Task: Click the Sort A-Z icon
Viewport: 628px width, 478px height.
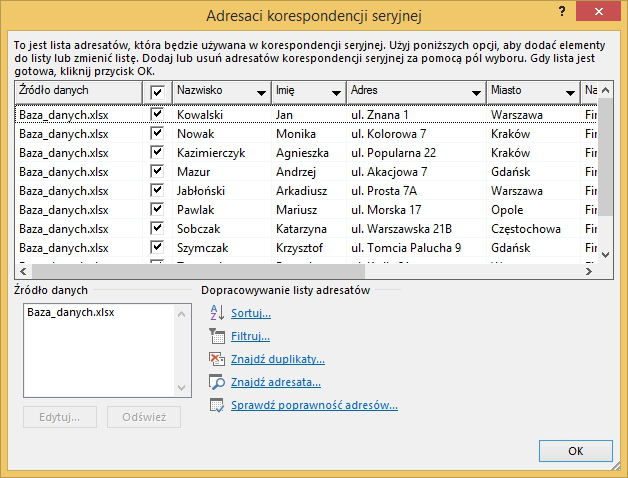Action: pyautogui.click(x=217, y=313)
